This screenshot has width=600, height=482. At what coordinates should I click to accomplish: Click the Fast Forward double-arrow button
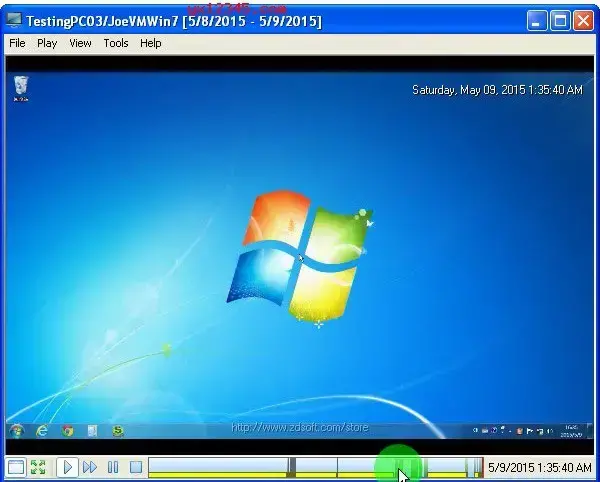tap(90, 467)
